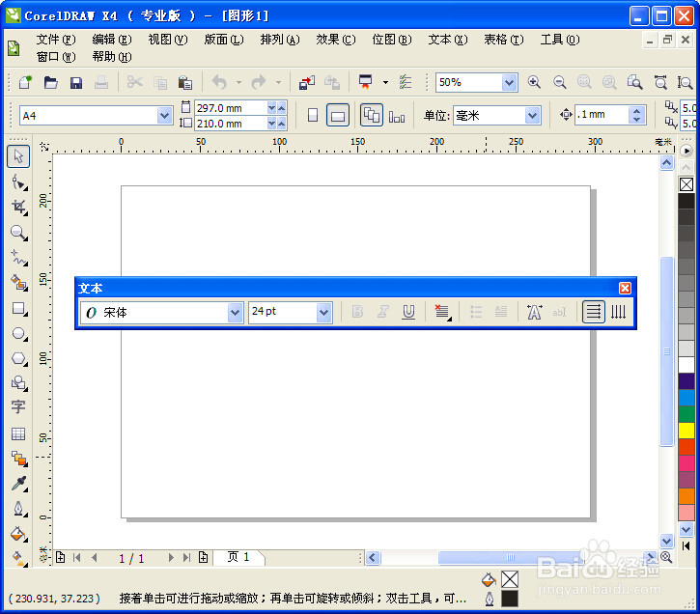700x614 pixels.
Task: Open the zoom level dropdown 50%
Action: (x=509, y=83)
